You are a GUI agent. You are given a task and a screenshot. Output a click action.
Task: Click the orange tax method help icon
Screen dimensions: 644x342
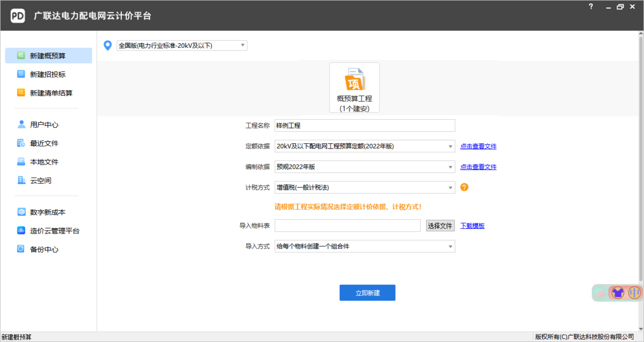tap(464, 187)
